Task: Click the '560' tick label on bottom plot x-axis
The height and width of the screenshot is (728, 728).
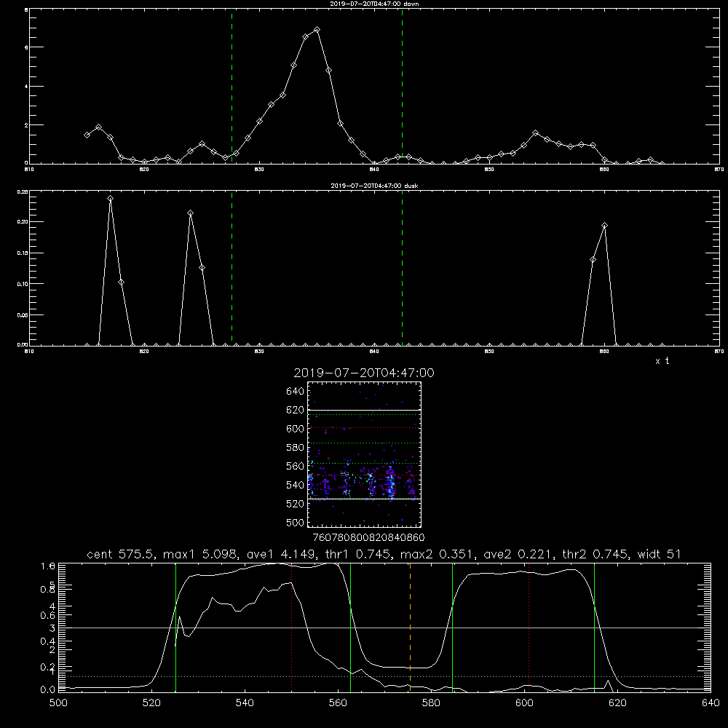Action: [x=338, y=703]
